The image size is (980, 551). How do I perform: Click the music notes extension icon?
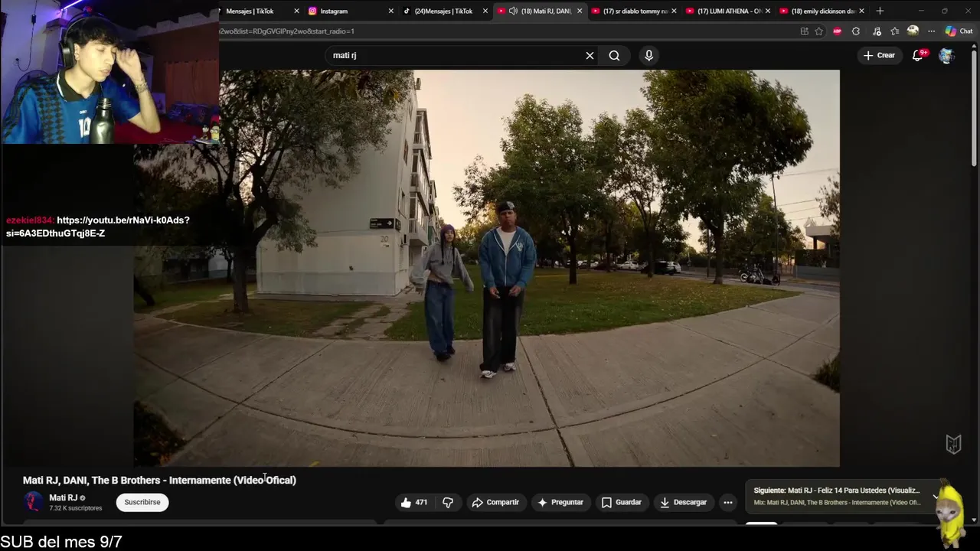877,31
